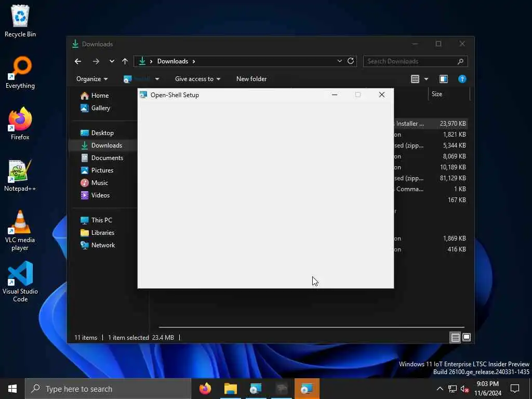Show hidden tray icons chevron
This screenshot has width=532, height=399.
tap(440, 389)
